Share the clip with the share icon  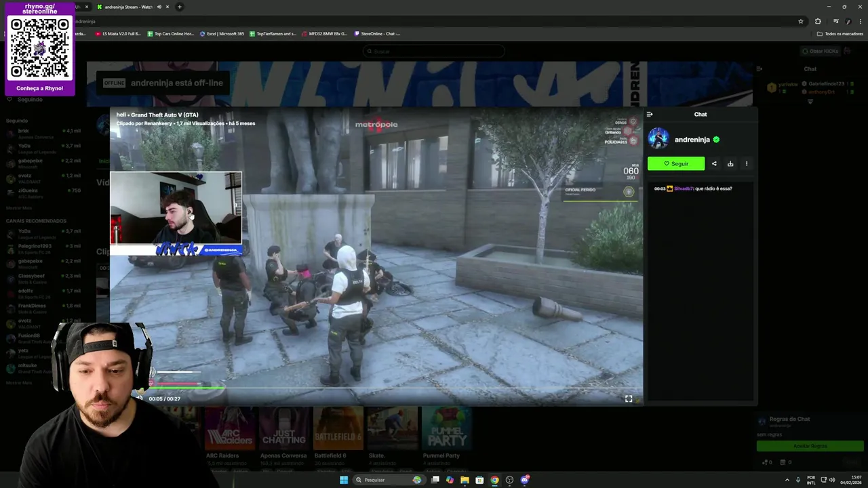tap(714, 163)
